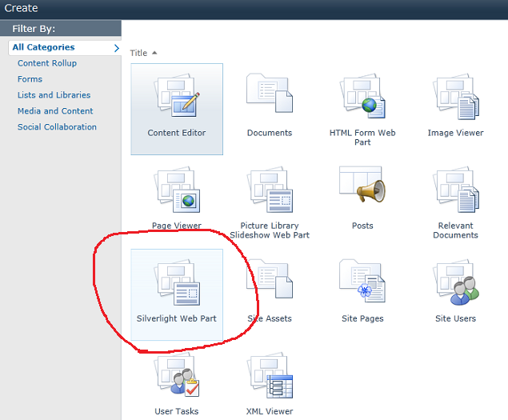
Task: Click the Filter By header
Action: click(x=34, y=29)
